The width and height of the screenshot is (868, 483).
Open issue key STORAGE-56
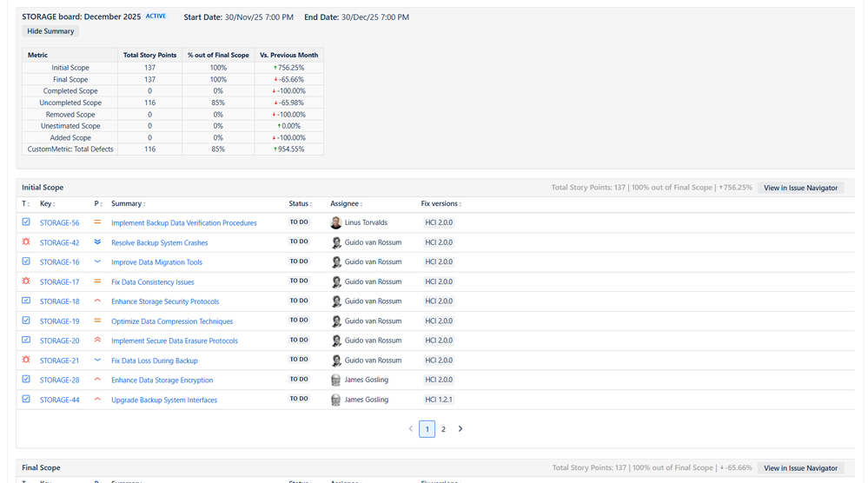pyautogui.click(x=59, y=223)
